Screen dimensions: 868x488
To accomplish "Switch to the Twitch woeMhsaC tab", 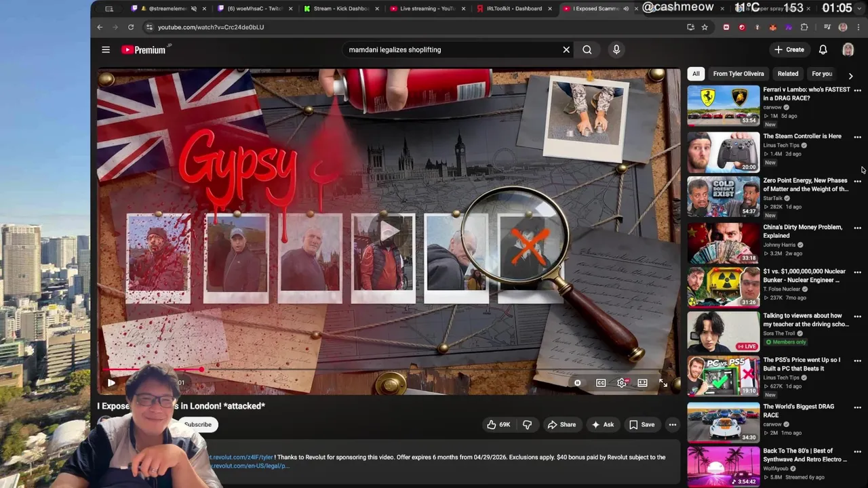I will click(255, 9).
